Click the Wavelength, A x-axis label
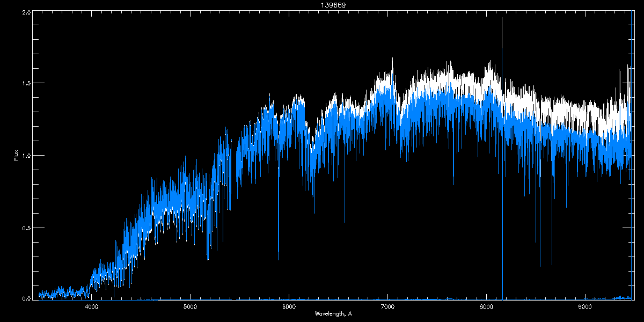644x322 pixels. point(333,313)
